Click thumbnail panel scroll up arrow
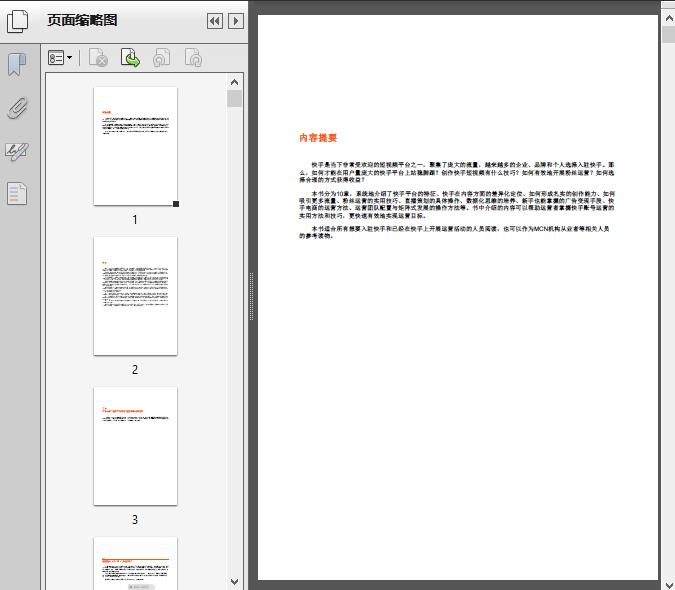Viewport: 675px width, 590px height. tap(235, 82)
